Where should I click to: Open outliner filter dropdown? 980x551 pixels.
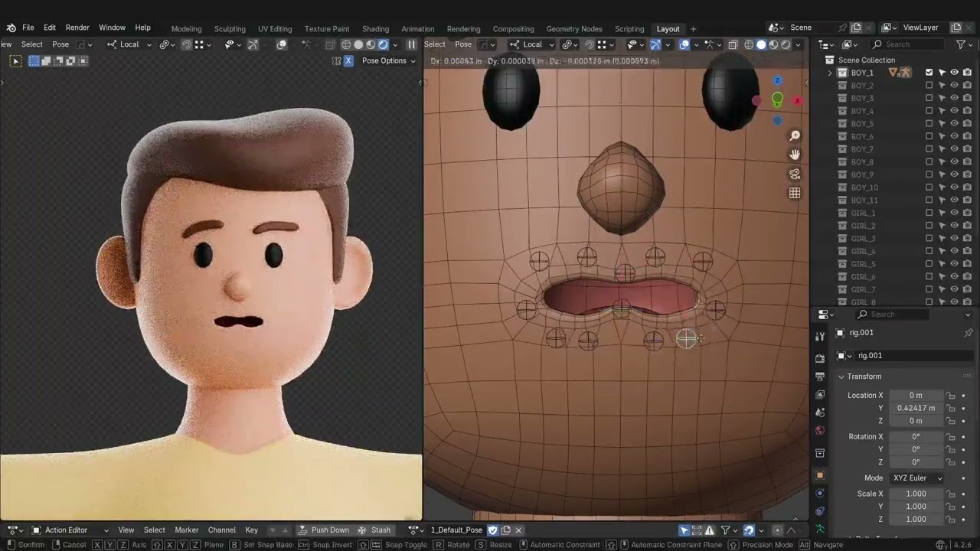[964, 44]
